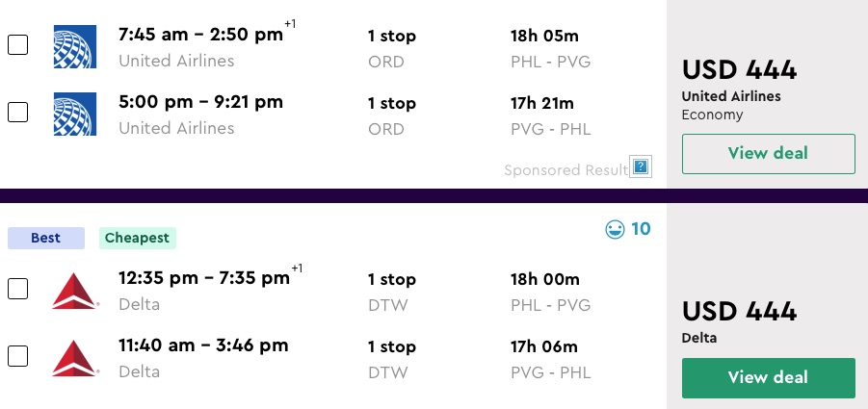Image resolution: width=868 pixels, height=409 pixels.
Task: Click the rating score number 10
Action: click(641, 229)
